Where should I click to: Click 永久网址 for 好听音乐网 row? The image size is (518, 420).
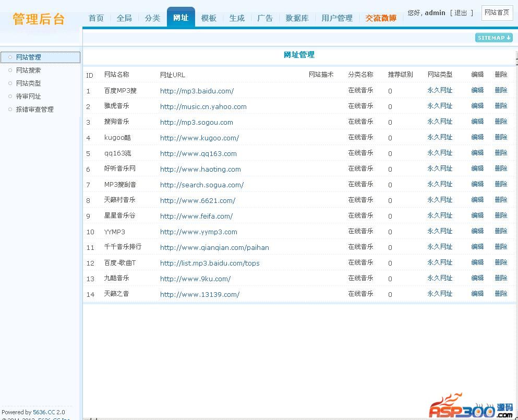440,169
